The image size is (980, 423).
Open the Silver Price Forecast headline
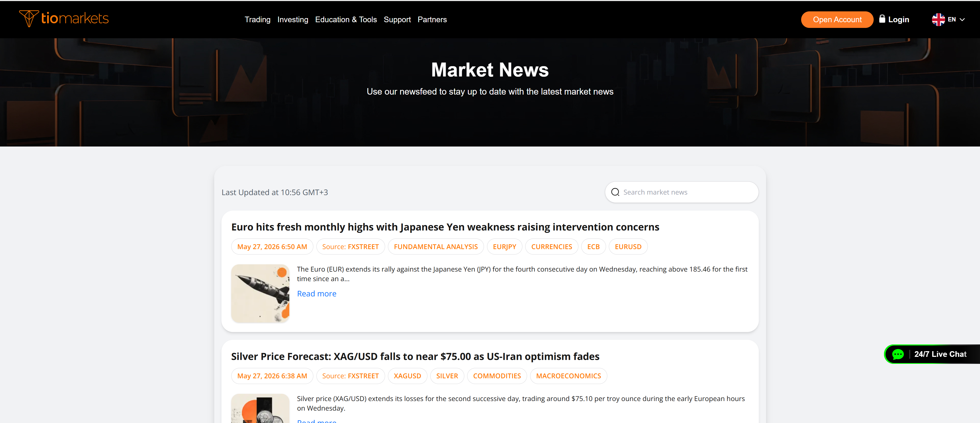click(415, 356)
